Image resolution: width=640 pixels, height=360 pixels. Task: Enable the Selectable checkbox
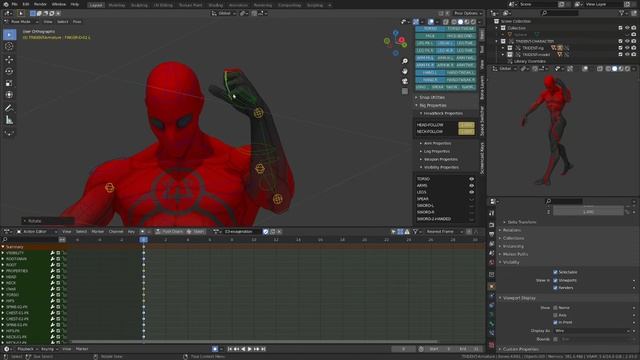tap(555, 272)
